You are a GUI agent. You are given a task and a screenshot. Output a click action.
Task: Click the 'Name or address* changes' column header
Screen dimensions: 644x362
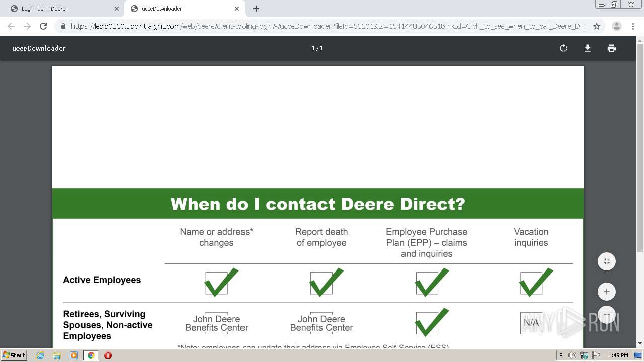[216, 237]
